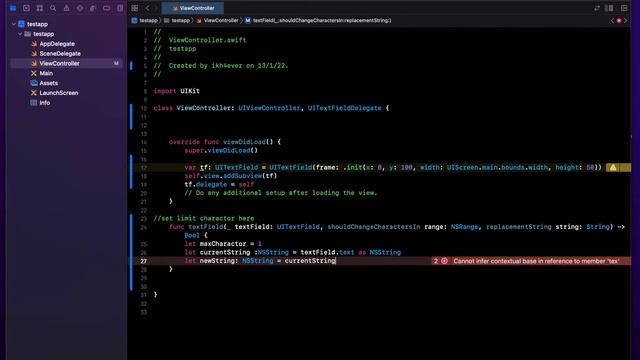The width and height of the screenshot is (640, 360).
Task: Open the Debug navigator
Action: pos(93,8)
